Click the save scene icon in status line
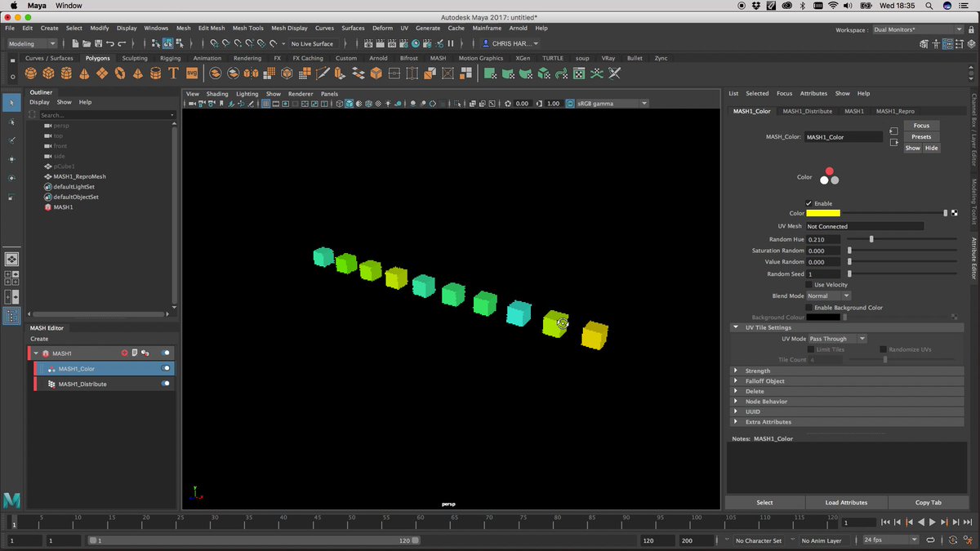Screen dimensions: 980x551 (x=97, y=43)
